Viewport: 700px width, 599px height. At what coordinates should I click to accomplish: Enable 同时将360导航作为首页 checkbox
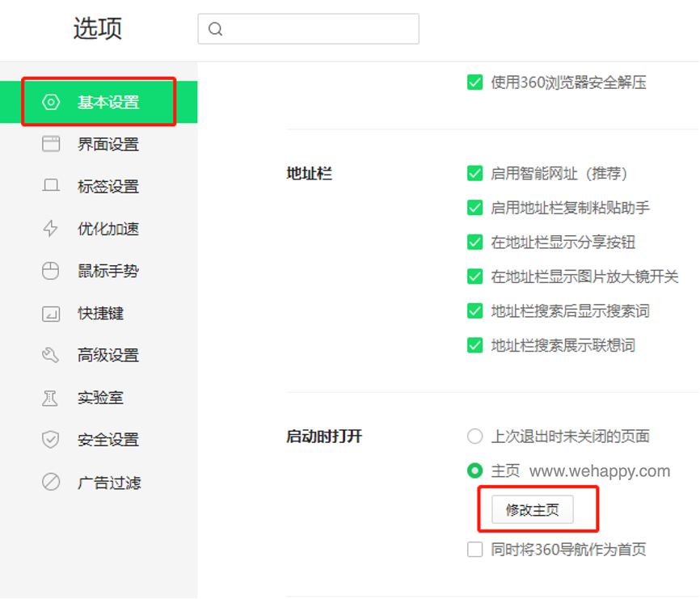474,550
